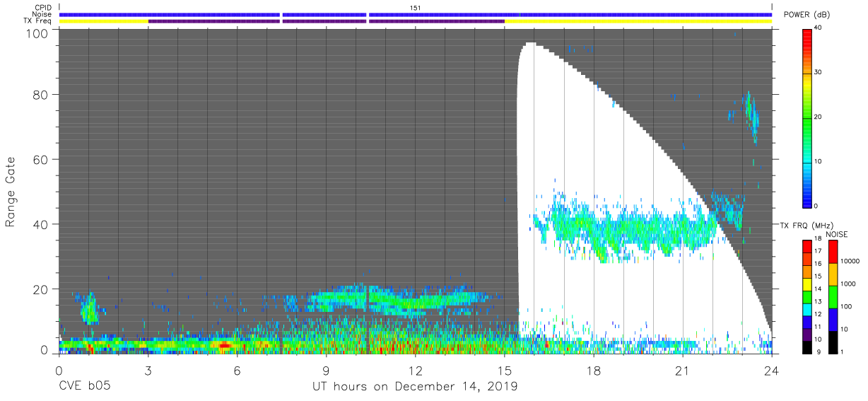Click the POWER (dB) gradient color bar
The height and width of the screenshot is (401, 868).
(807, 117)
